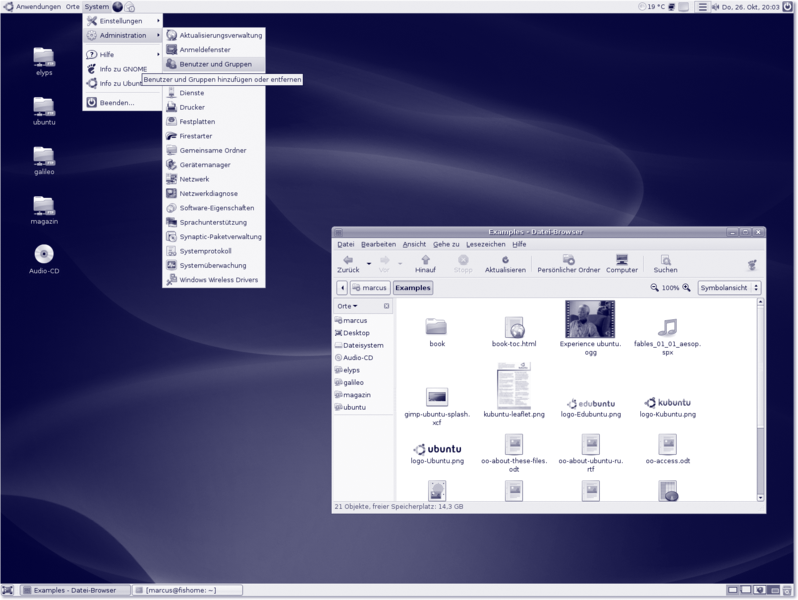Select the Experience ubuntu.ogg video thumbnail

point(589,319)
